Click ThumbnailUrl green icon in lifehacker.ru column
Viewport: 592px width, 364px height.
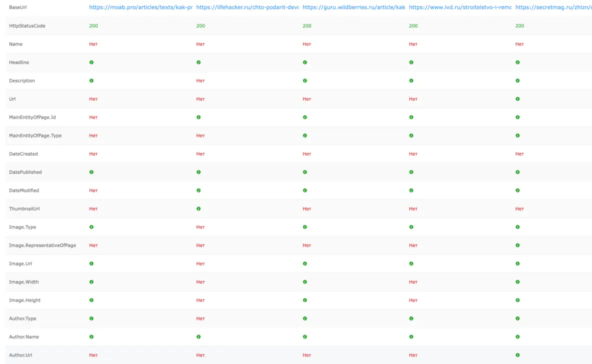[x=198, y=209]
